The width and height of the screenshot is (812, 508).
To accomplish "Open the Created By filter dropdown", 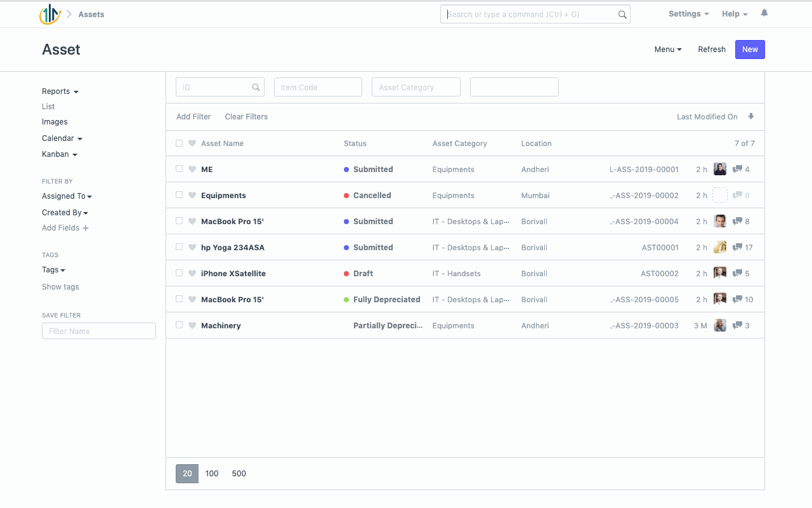I will [x=65, y=213].
